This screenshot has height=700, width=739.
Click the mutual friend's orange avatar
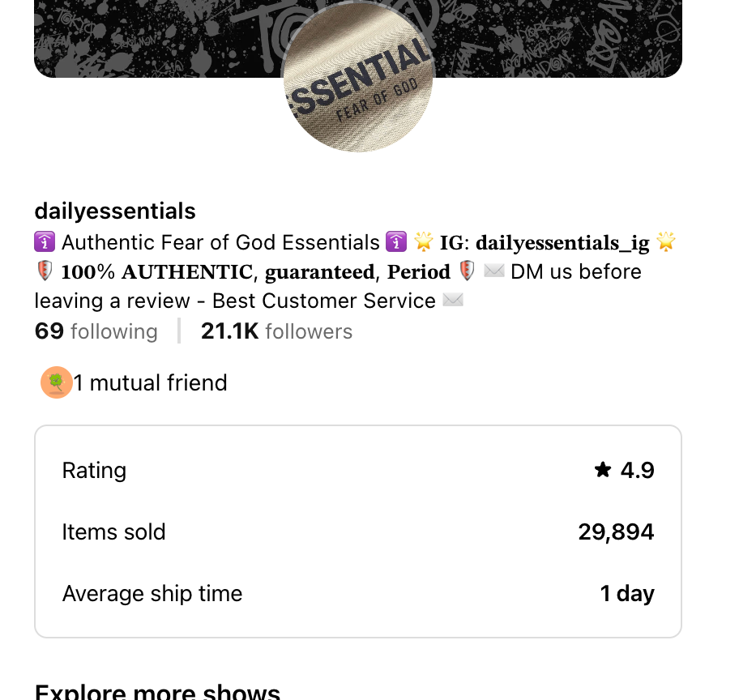(56, 382)
